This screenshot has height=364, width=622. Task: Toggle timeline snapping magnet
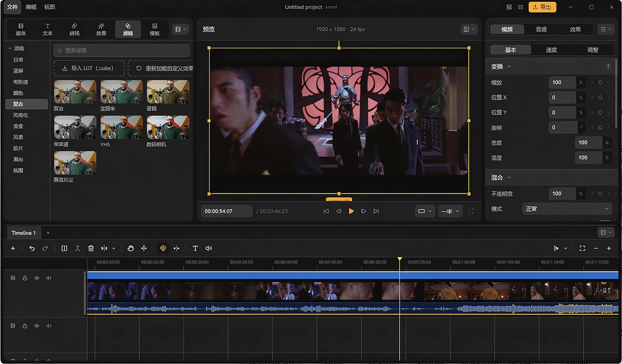pos(163,248)
